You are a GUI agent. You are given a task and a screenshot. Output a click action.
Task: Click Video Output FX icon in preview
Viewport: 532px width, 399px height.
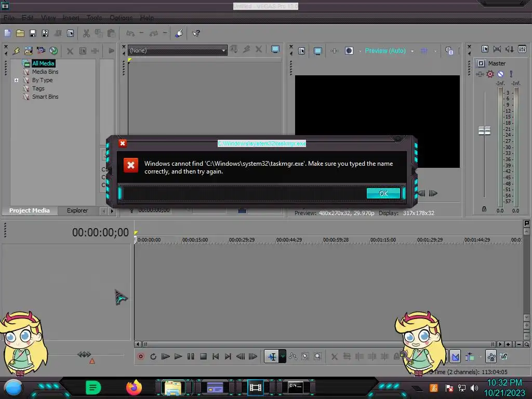pyautogui.click(x=334, y=51)
